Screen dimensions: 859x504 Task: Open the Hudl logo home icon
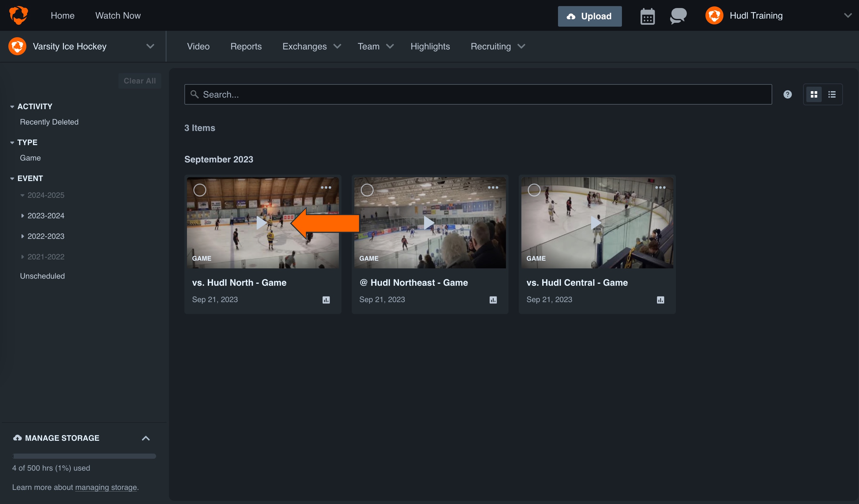pos(18,15)
